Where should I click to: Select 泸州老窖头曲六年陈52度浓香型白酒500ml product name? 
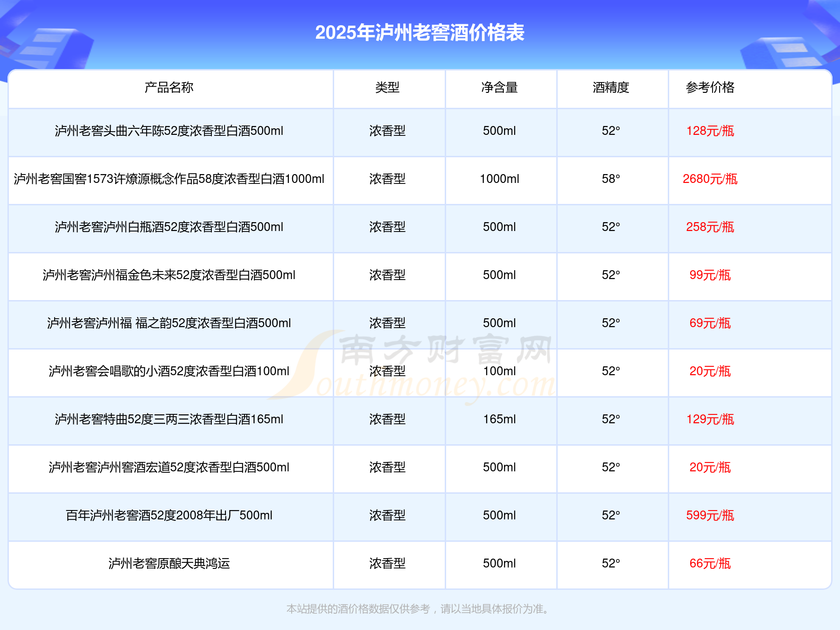tap(169, 131)
